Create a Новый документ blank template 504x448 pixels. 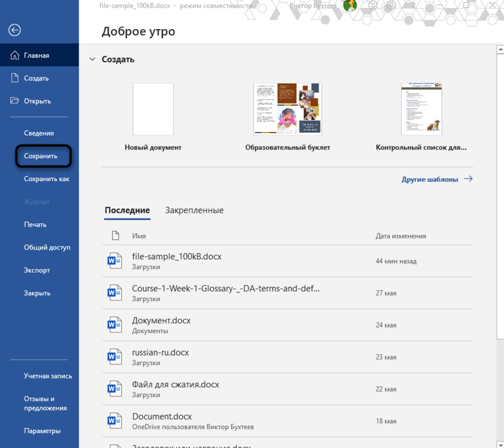(x=153, y=117)
